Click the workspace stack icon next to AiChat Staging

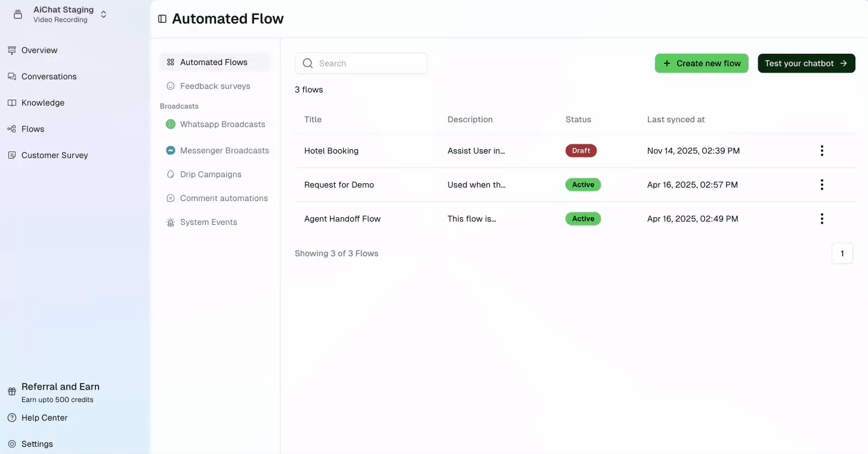point(18,14)
